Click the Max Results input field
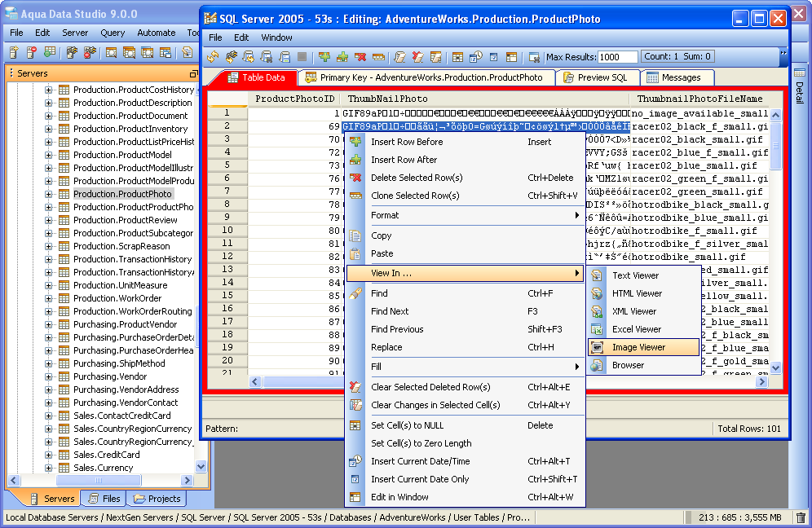This screenshot has height=528, width=812. 617,57
